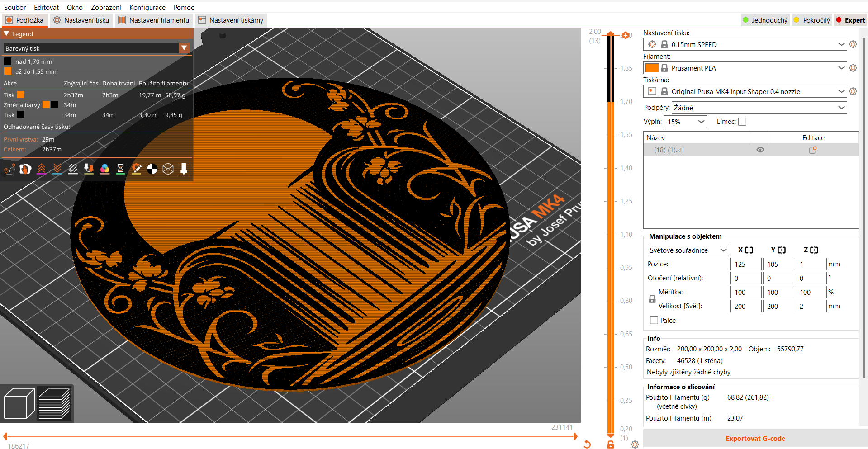
Task: Toggle retractions visibility icon (up arrows)
Action: pos(41,169)
